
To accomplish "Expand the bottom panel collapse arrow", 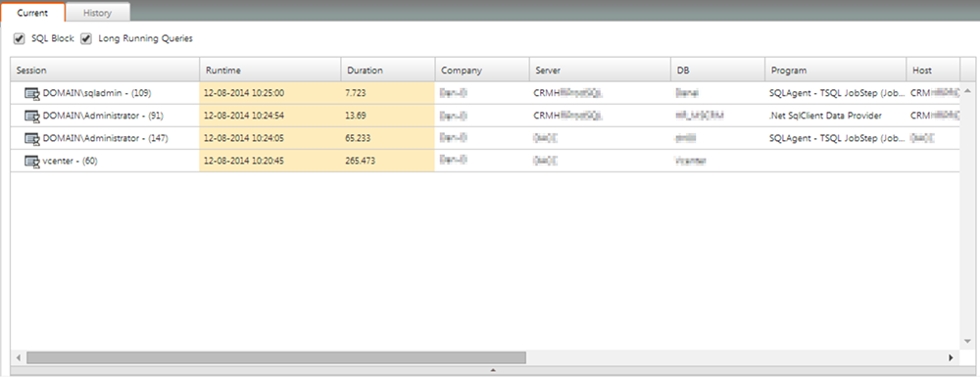I will [x=493, y=370].
